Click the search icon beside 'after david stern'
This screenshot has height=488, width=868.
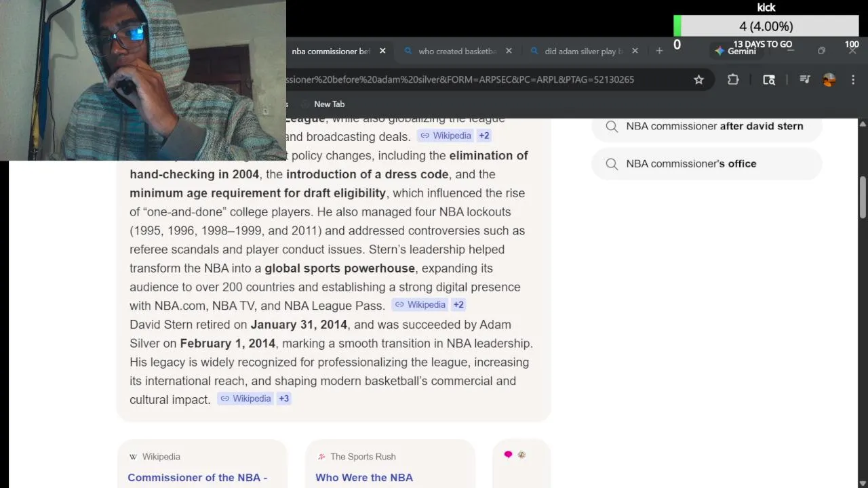(612, 127)
